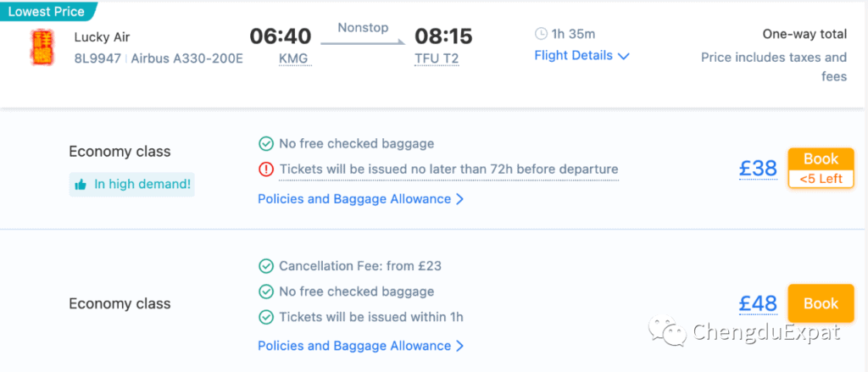Click the Nonstop arrow between times
The width and height of the screenshot is (868, 372).
pyautogui.click(x=363, y=42)
